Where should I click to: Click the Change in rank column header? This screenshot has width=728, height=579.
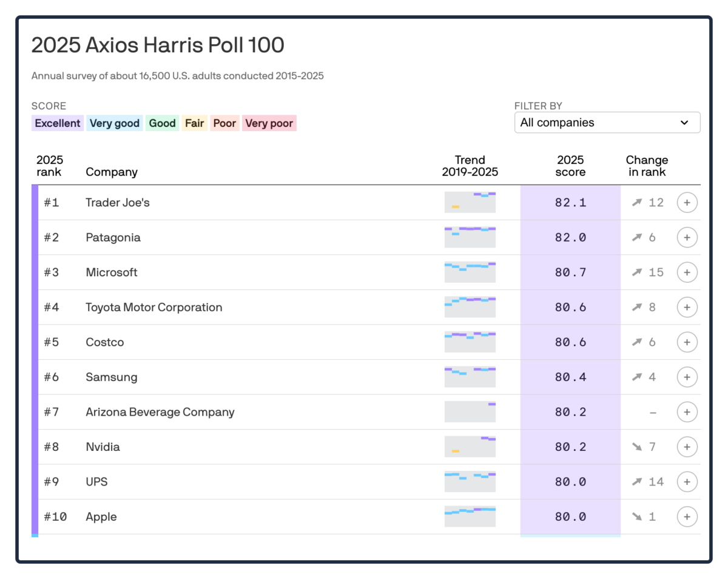point(647,166)
